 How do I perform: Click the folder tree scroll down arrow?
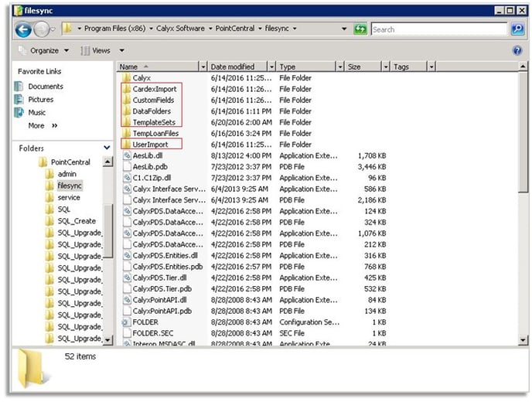point(107,339)
